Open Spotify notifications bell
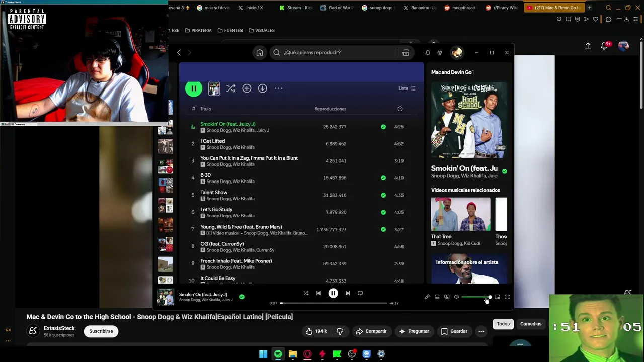Viewport: 644px width, 362px height. click(x=428, y=53)
